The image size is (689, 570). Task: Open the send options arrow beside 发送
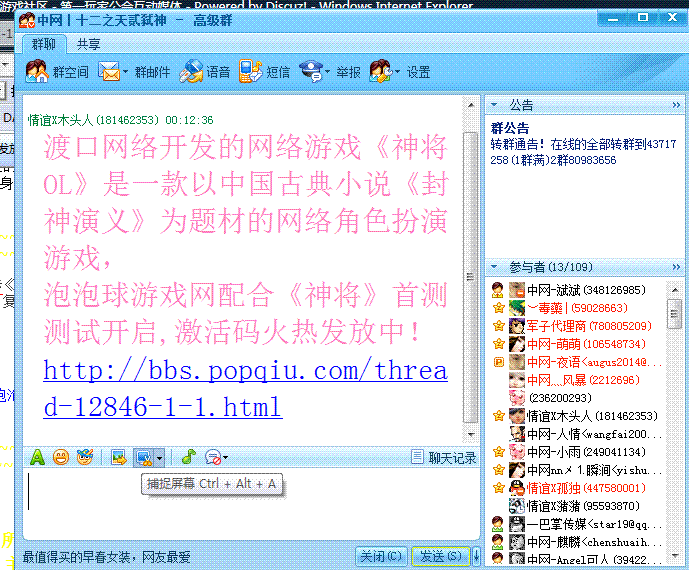pos(476,556)
